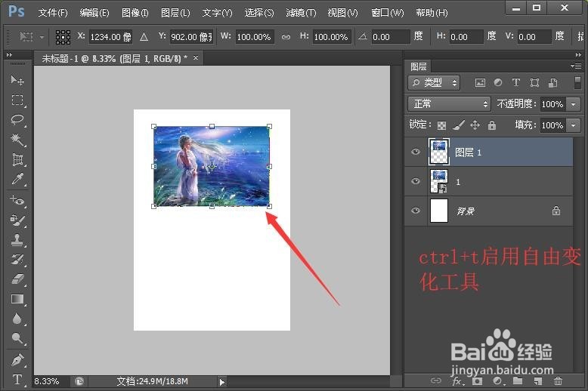588x391 pixels.
Task: Open 滤镜(T) menu
Action: point(301,13)
